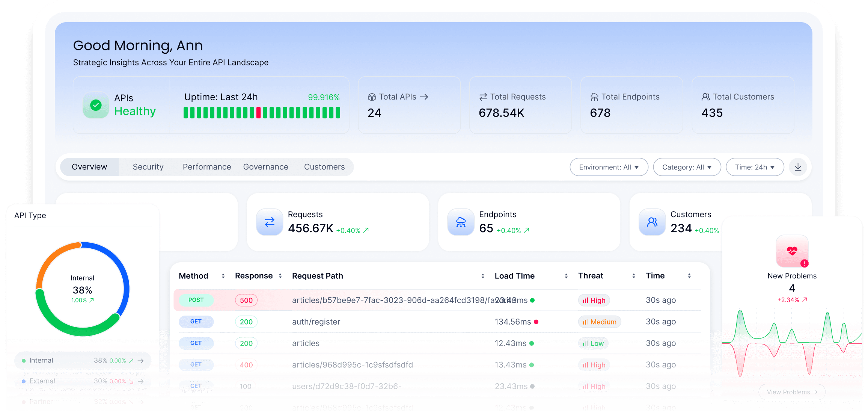Viewport: 868px width, 411px height.
Task: Click the Internal legend row
Action: click(83, 361)
